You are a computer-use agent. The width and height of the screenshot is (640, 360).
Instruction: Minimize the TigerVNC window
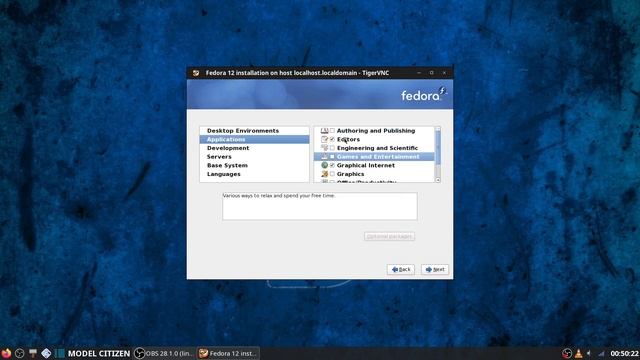coord(419,73)
